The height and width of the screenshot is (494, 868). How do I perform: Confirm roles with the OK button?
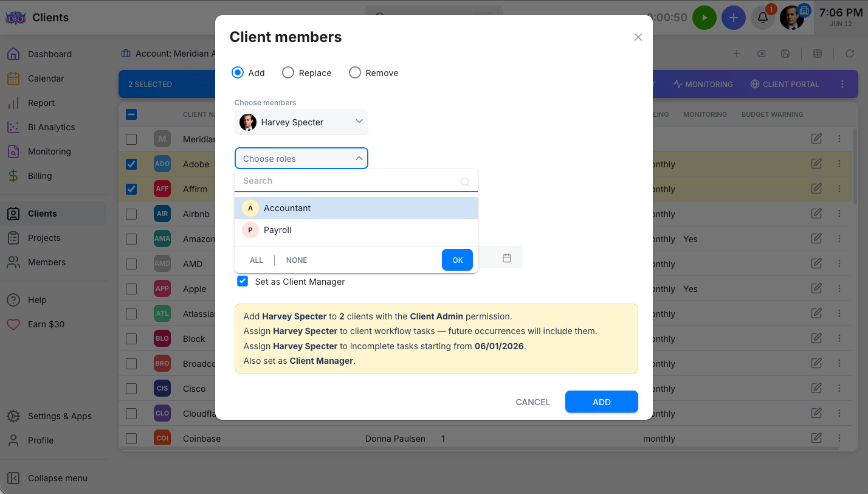(458, 260)
